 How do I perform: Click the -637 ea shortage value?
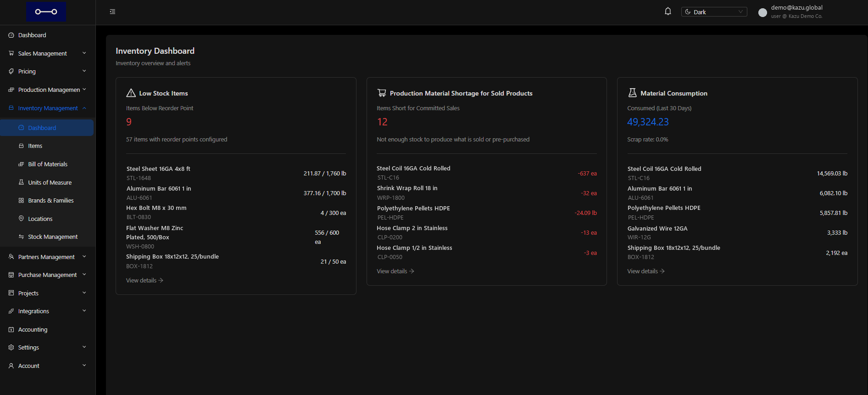[x=587, y=173]
